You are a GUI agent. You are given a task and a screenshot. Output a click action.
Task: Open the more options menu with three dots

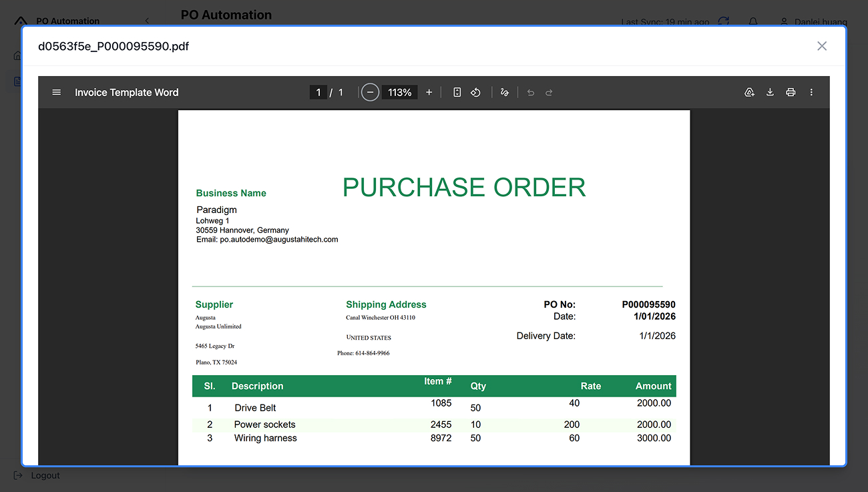pyautogui.click(x=811, y=92)
